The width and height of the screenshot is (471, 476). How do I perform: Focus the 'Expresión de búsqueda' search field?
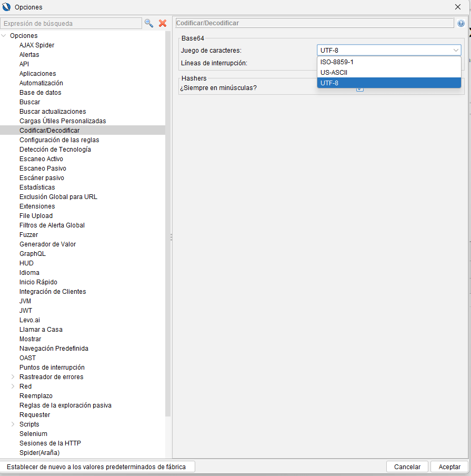71,23
